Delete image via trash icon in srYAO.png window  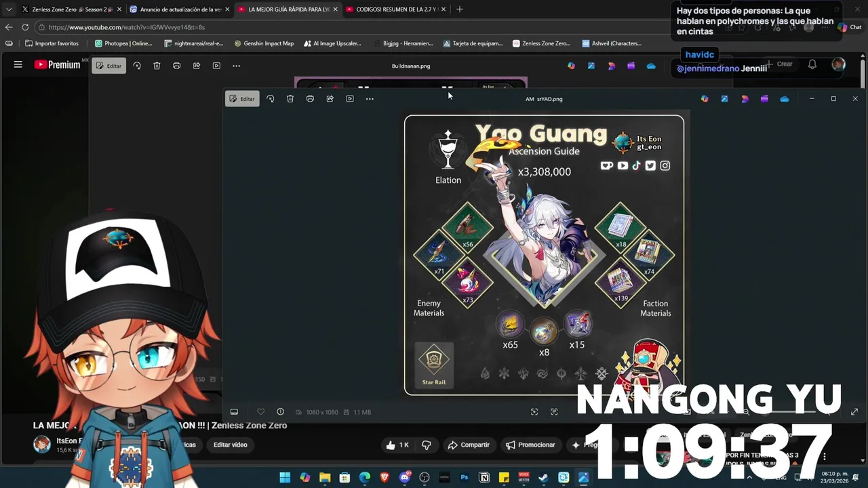click(290, 99)
